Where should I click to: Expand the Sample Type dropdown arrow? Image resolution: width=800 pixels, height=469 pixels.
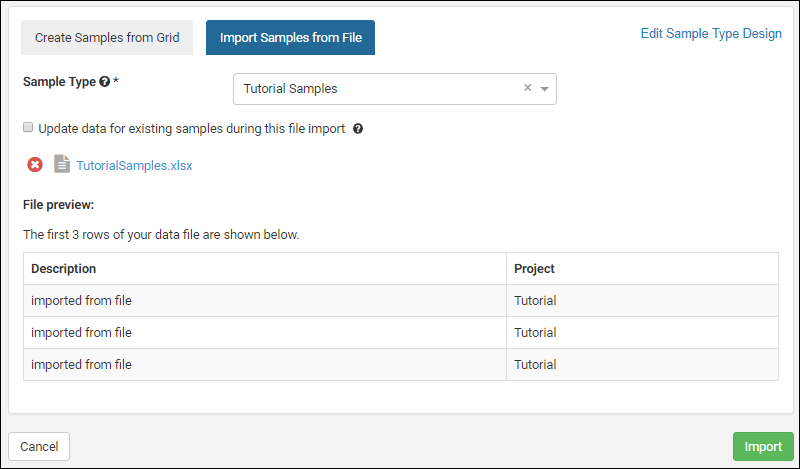[x=545, y=89]
